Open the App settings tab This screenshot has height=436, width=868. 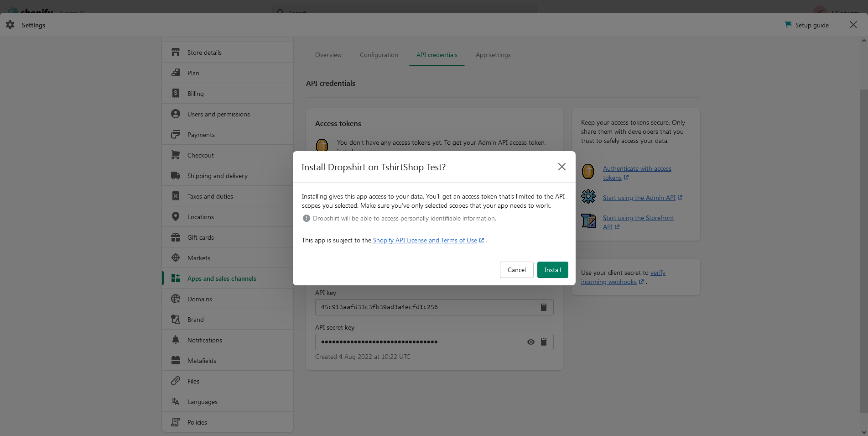pyautogui.click(x=493, y=55)
